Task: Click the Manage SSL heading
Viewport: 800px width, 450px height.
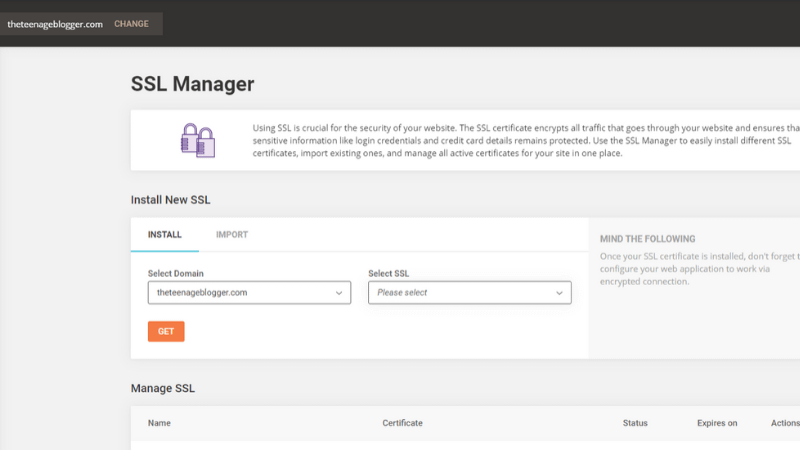Action: pos(163,388)
